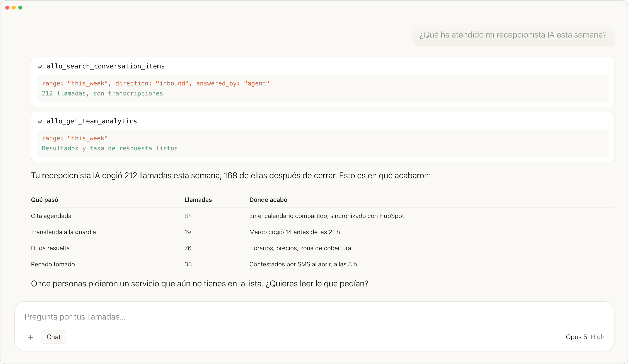Click the plus attachment icon

[x=30, y=337]
